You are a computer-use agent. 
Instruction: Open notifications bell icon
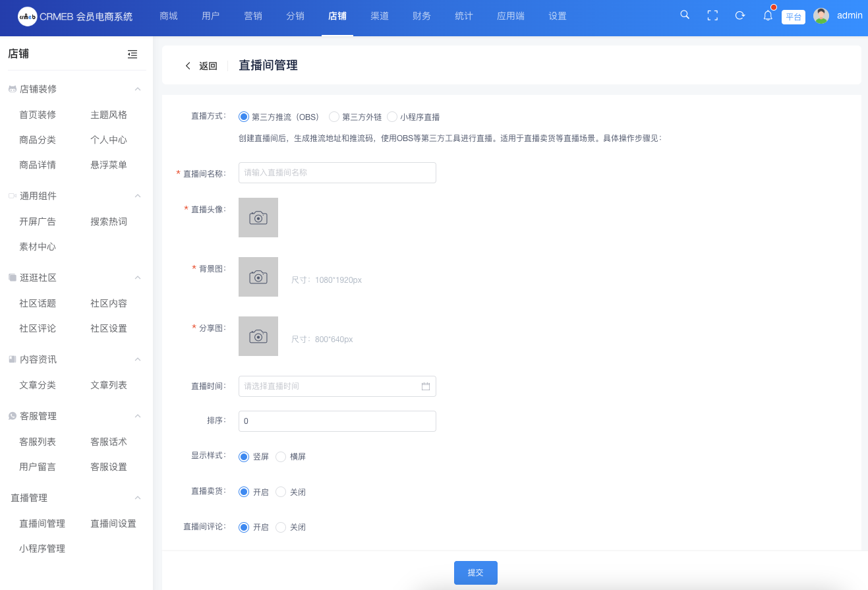click(768, 16)
